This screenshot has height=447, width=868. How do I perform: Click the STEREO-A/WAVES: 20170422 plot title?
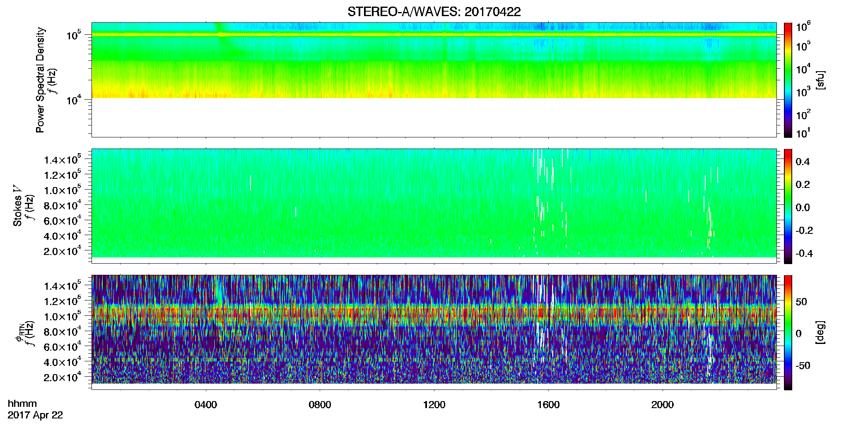pos(434,12)
